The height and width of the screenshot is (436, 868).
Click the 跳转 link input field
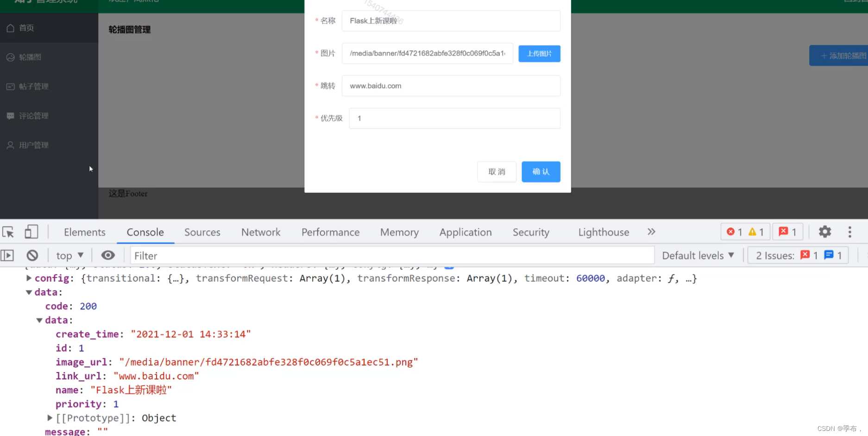(451, 86)
